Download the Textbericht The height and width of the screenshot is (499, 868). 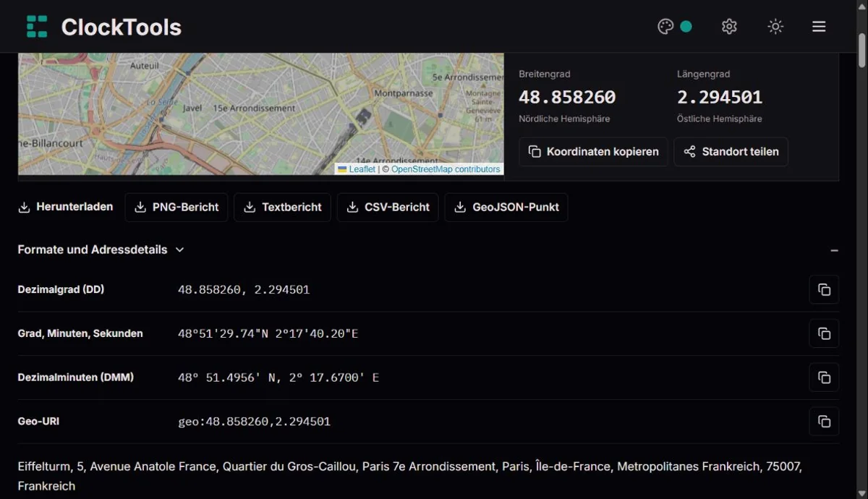coord(282,207)
